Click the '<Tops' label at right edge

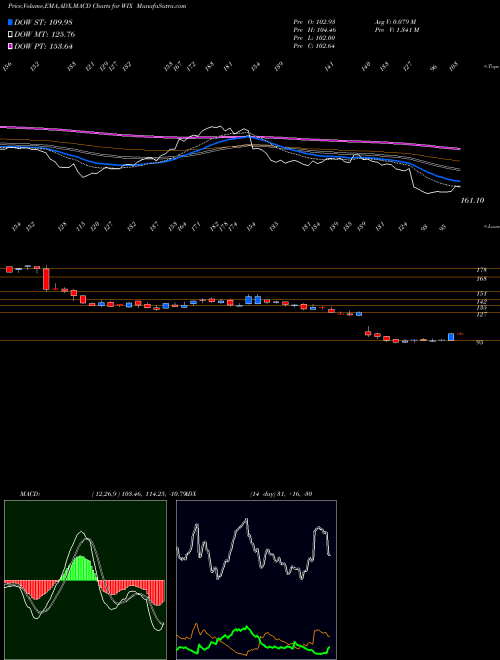[x=491, y=67]
